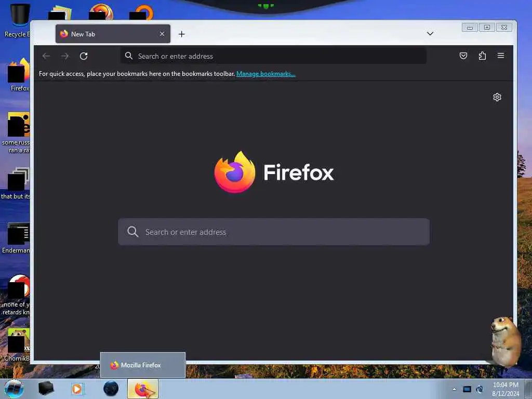
Task: Select the Firefox desktop shortcut
Action: pyautogui.click(x=19, y=75)
